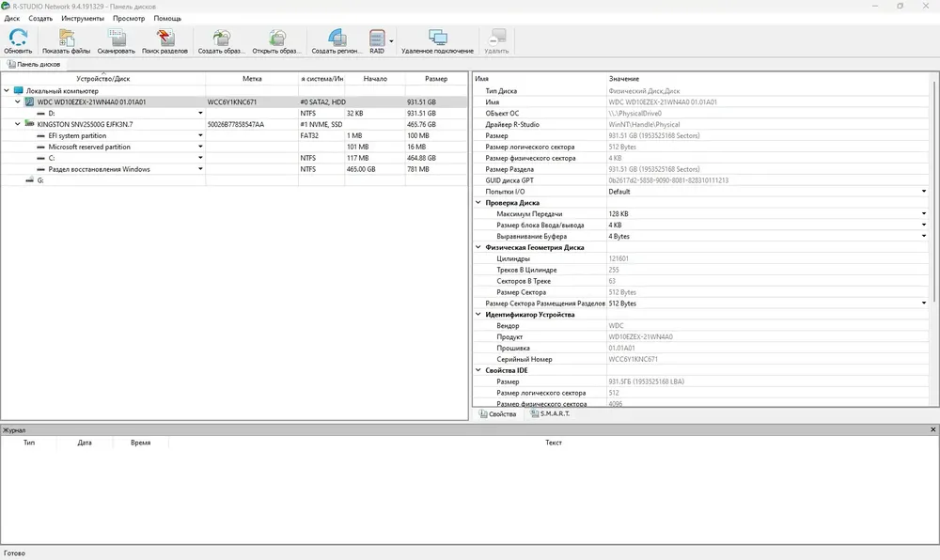Select the Панель дисков tab

[34, 64]
